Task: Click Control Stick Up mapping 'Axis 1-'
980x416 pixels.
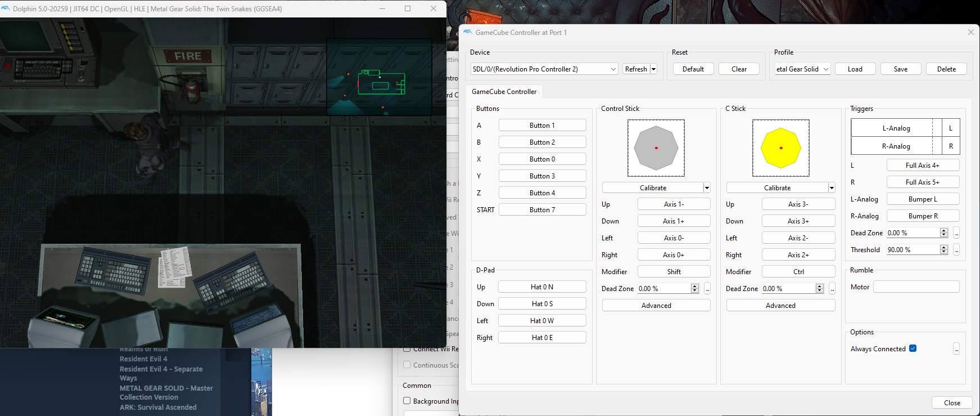Action: coord(674,204)
